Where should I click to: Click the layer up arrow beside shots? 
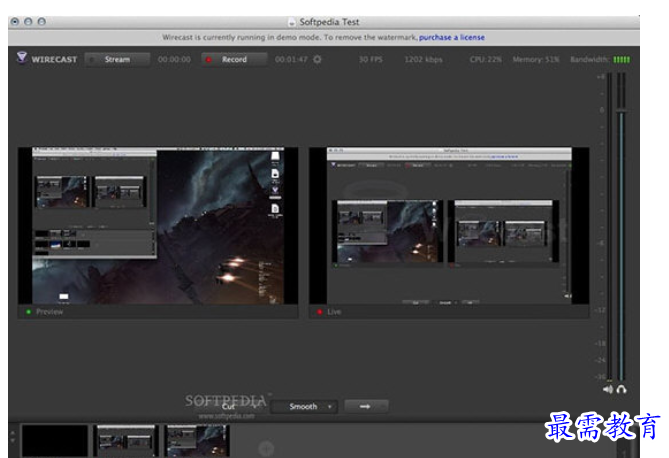12,432
